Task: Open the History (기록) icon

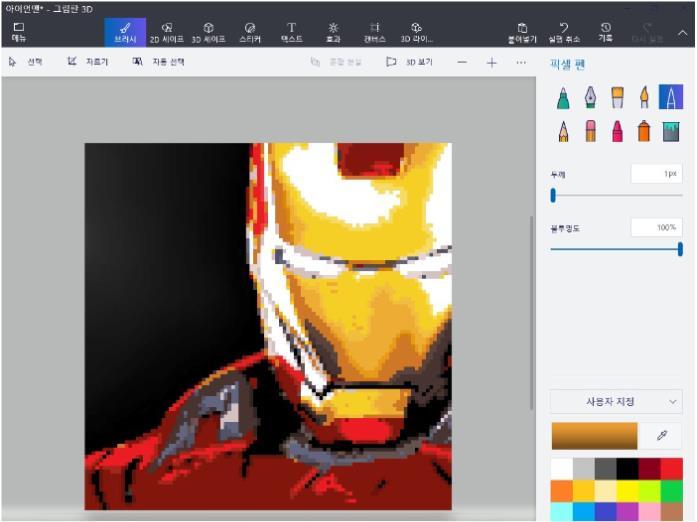Action: pos(605,28)
